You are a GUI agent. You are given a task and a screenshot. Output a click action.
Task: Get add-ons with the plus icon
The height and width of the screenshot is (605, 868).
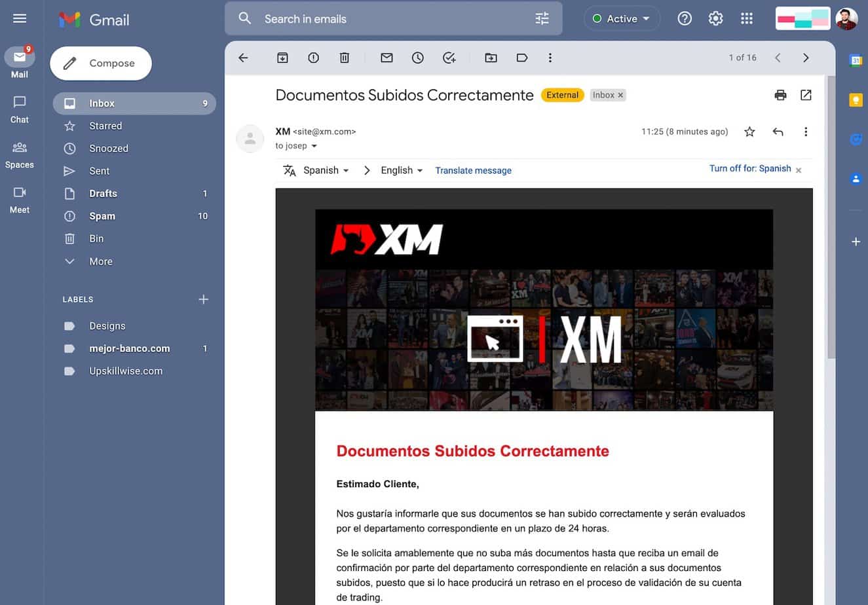pos(856,242)
